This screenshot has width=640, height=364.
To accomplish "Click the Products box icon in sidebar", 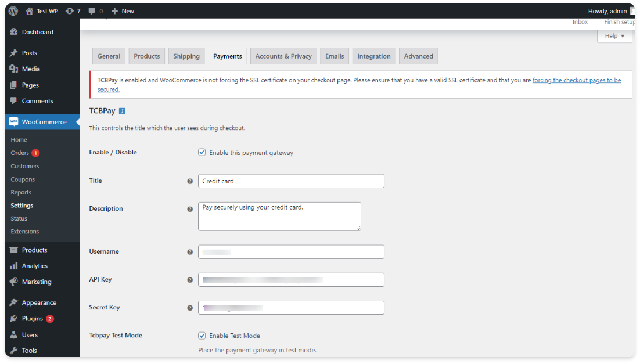I will (x=14, y=250).
